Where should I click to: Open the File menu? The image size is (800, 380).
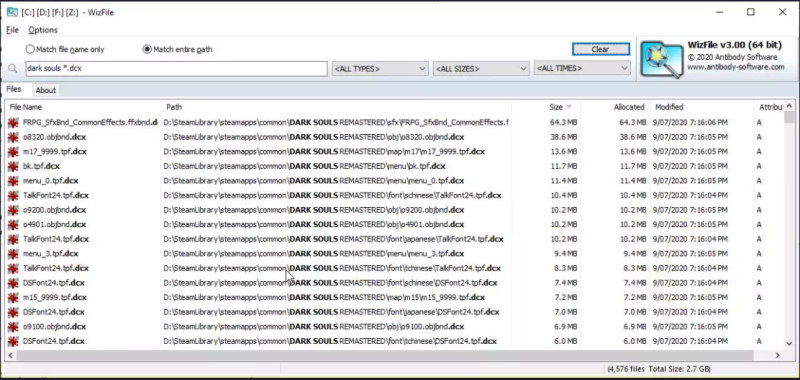12,30
